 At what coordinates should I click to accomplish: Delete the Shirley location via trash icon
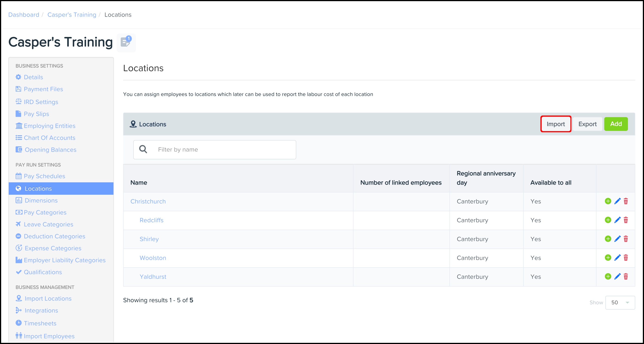(626, 239)
